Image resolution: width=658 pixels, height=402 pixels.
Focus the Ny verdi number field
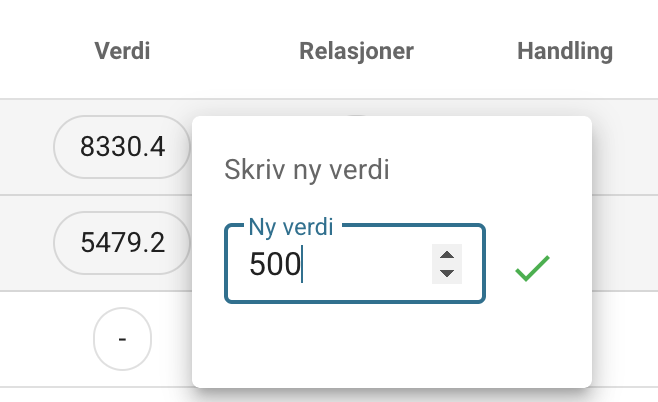(x=355, y=264)
